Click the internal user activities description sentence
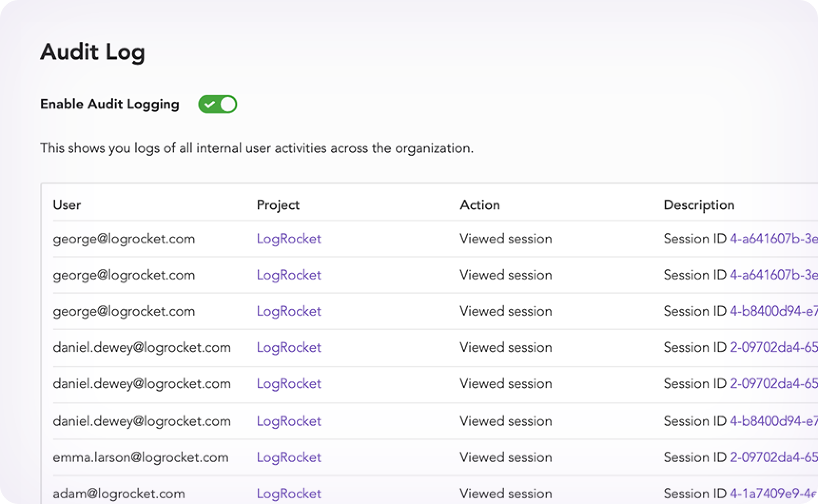Screen dimensions: 818x504 [257, 148]
